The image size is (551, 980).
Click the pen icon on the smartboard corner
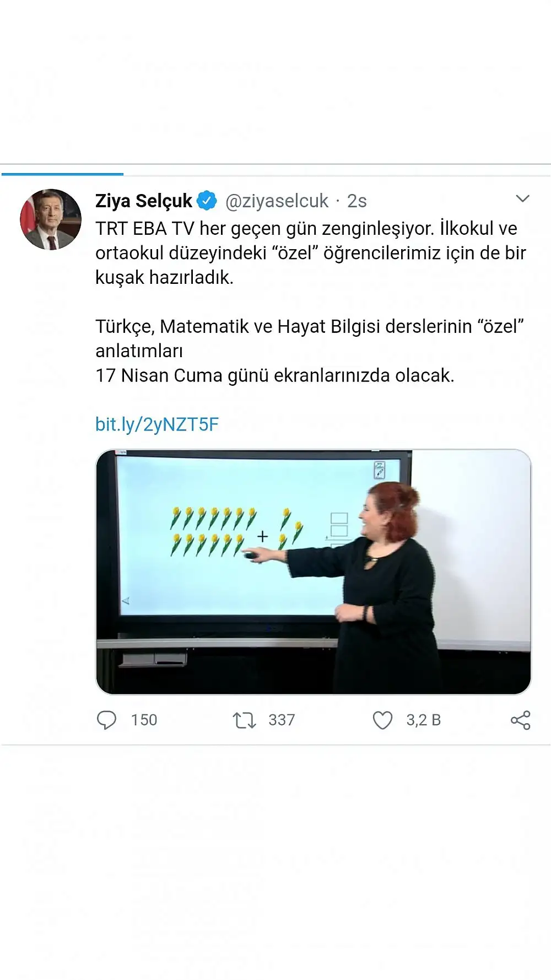coord(380,470)
